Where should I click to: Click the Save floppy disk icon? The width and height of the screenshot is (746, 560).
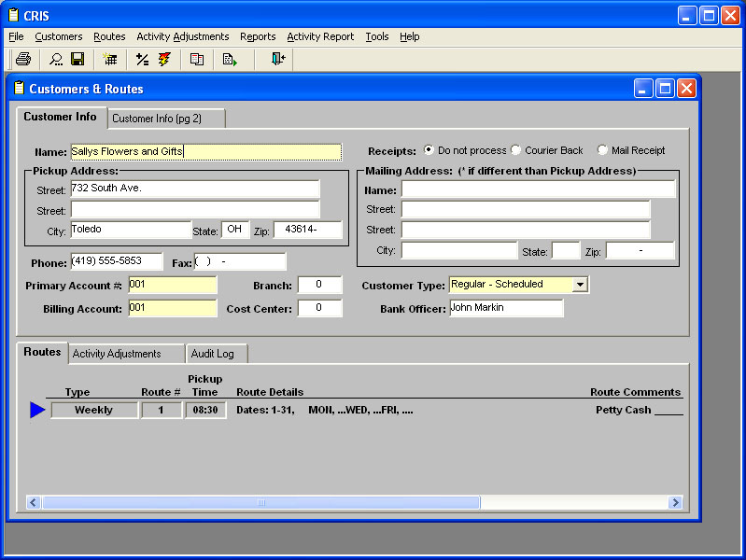click(77, 59)
